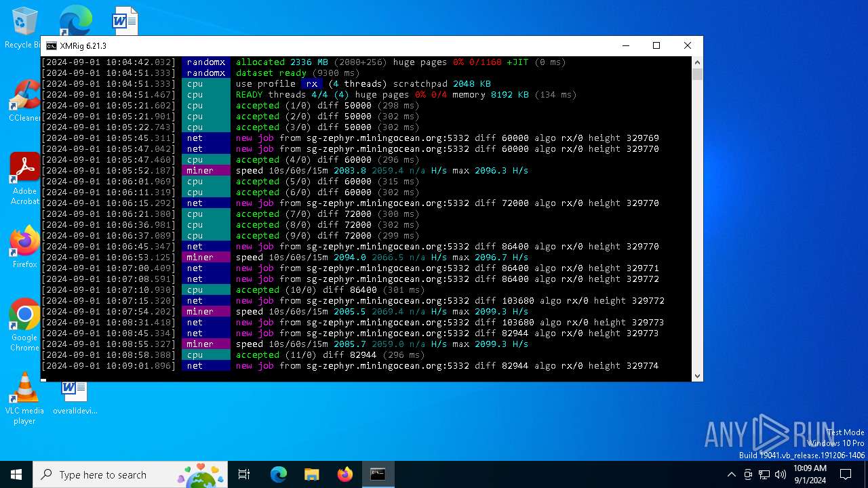
Task: Launch VLC media player shortcut
Action: click(x=24, y=399)
